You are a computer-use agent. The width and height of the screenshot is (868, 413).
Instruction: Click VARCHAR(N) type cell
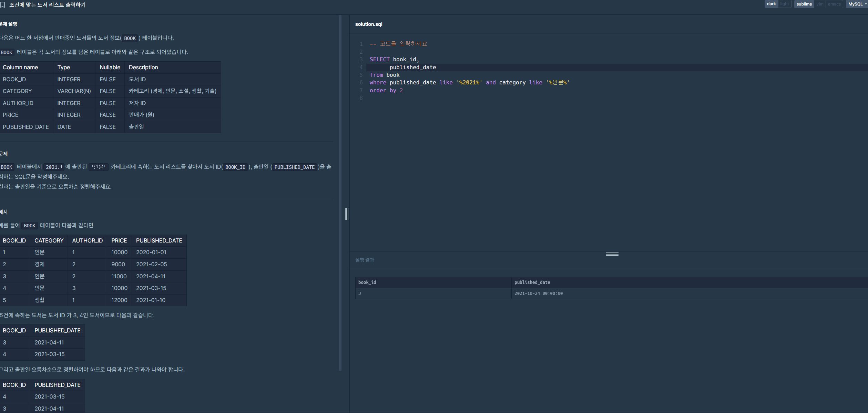[74, 91]
